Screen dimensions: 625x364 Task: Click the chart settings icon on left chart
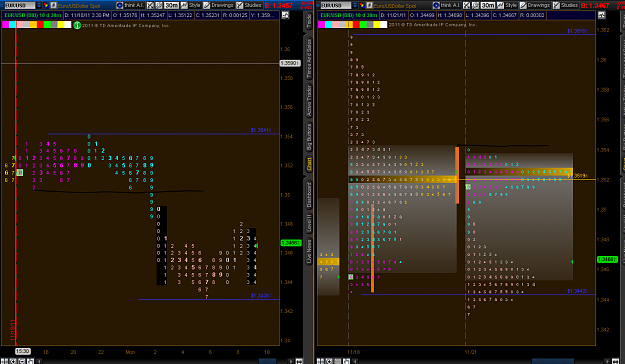285,15
